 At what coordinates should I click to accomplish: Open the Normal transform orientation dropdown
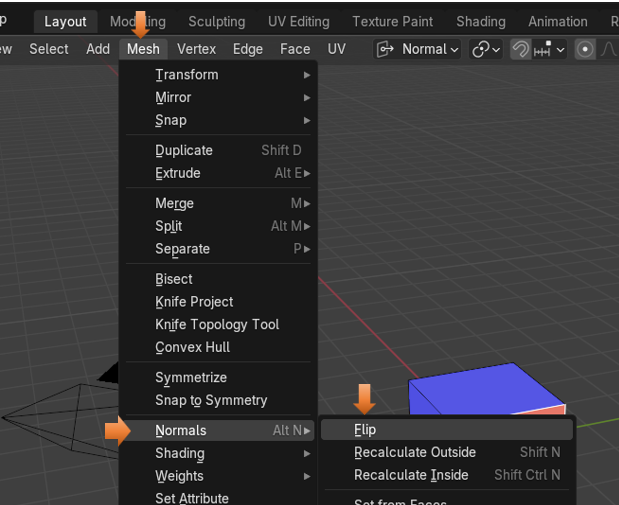[x=419, y=49]
